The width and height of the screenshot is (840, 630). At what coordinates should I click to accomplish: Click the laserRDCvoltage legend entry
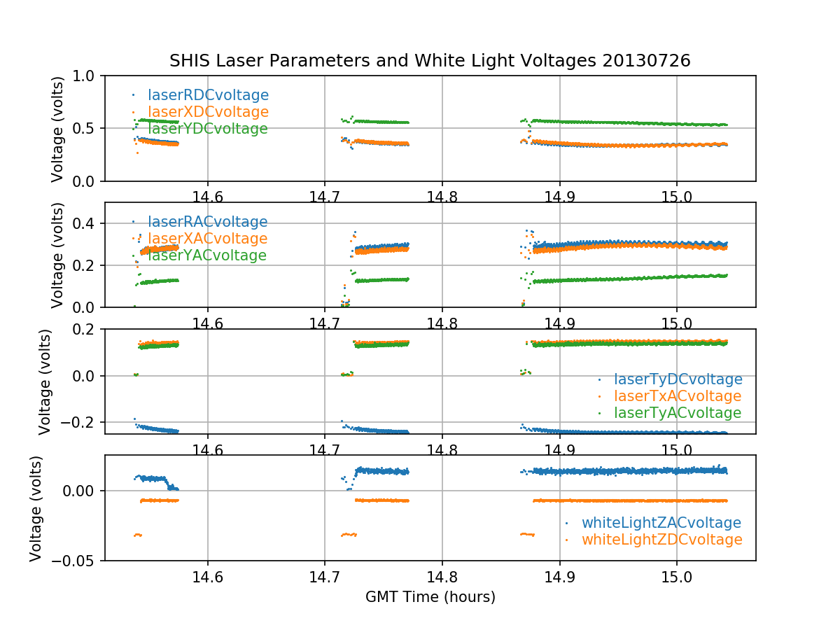pyautogui.click(x=208, y=95)
